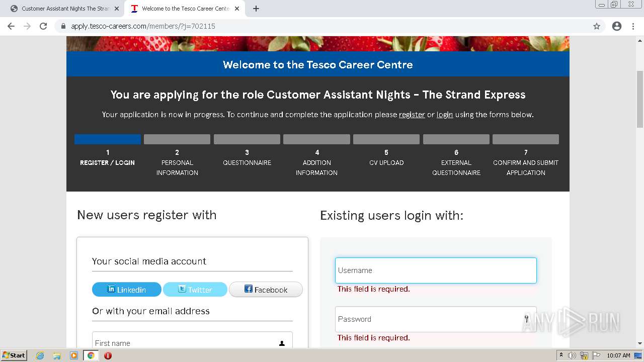Viewport: 644px width, 362px height.
Task: Go back to the previous page
Action: pyautogui.click(x=11, y=26)
